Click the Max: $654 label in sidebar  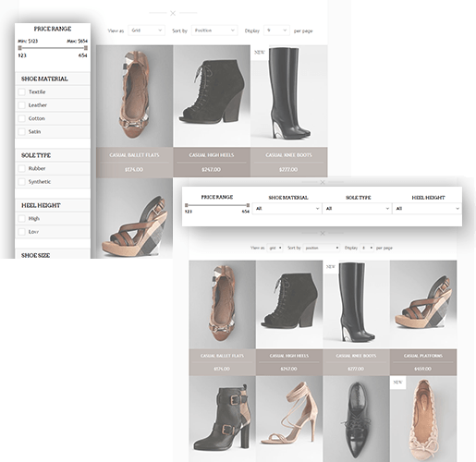(78, 41)
